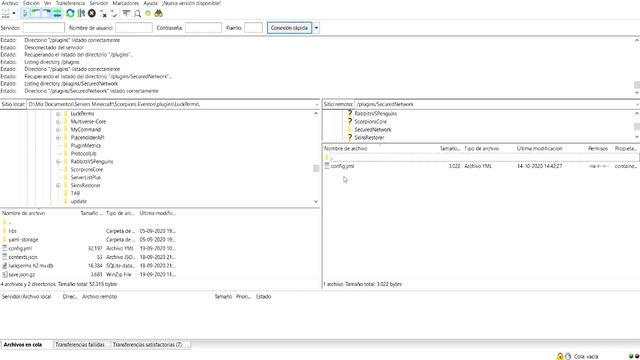This screenshot has width=640, height=360.
Task: Toggle directory comparison
Action: (x=138, y=13)
